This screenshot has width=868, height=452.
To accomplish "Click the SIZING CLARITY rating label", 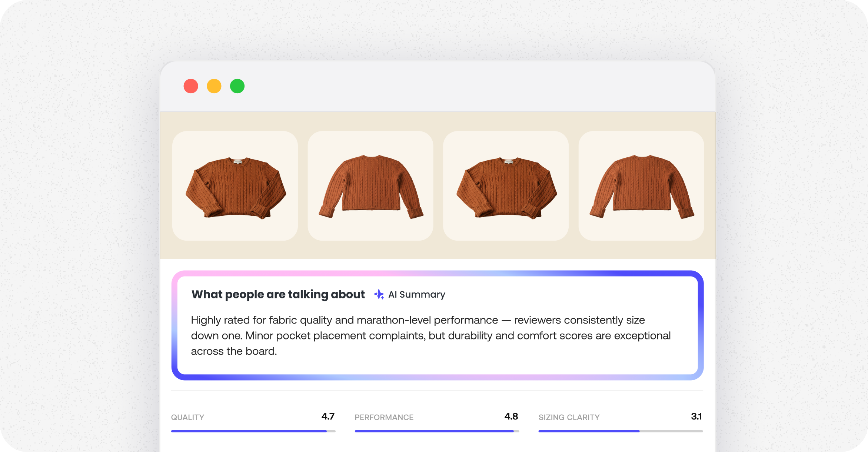I will pyautogui.click(x=569, y=417).
